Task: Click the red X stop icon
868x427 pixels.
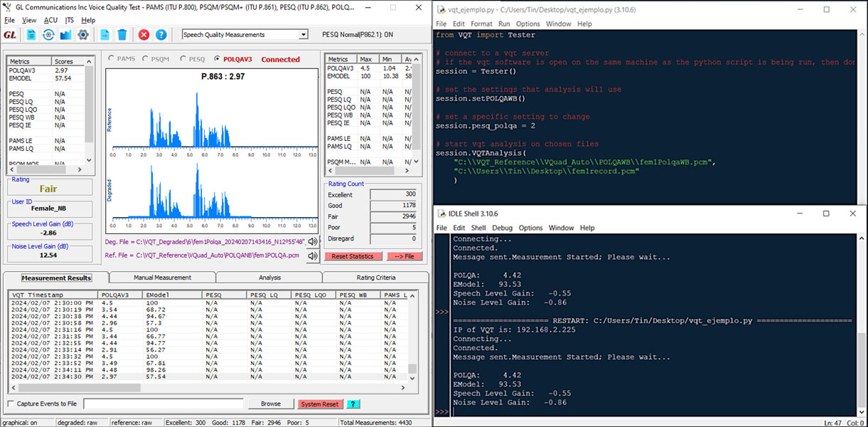Action: pos(144,35)
